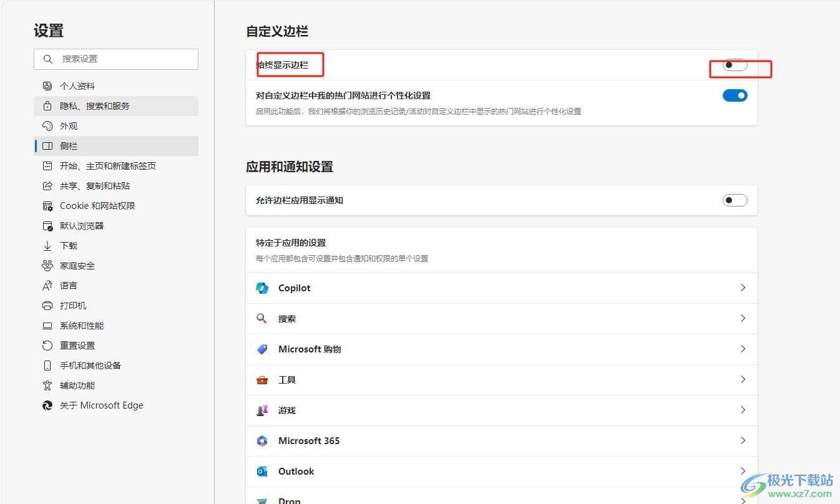The height and width of the screenshot is (504, 840).
Task: Click the 家庭安全 family icon
Action: click(x=47, y=266)
